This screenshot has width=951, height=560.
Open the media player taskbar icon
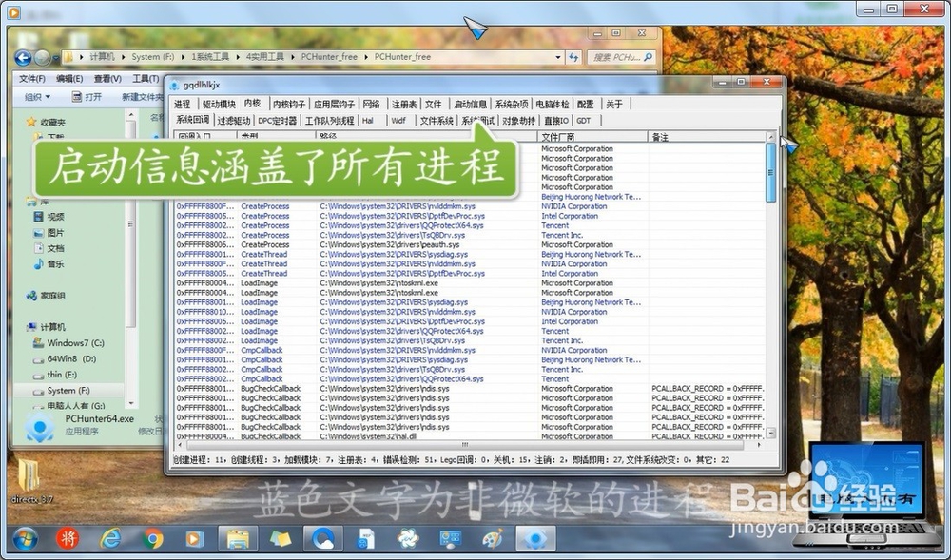[x=194, y=538]
